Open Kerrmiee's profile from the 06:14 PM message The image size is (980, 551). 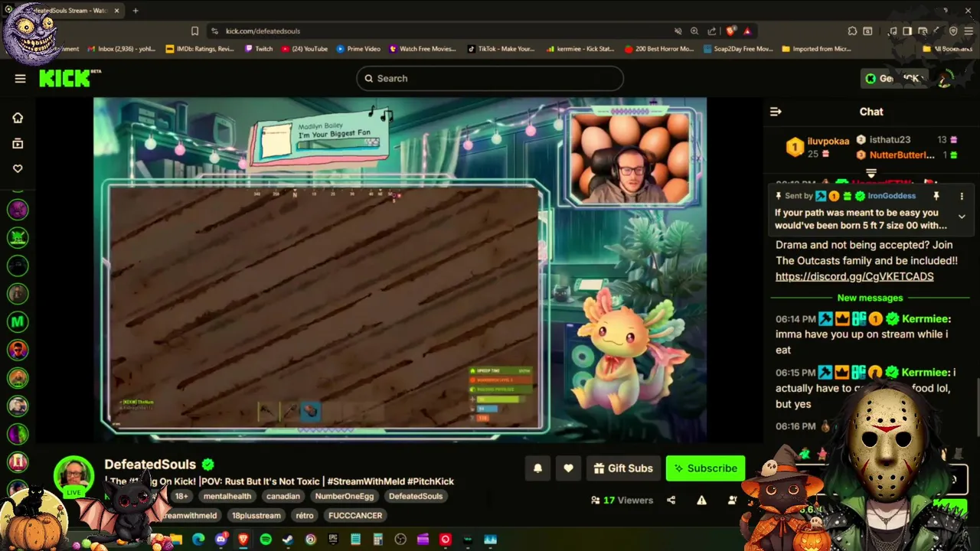coord(926,318)
